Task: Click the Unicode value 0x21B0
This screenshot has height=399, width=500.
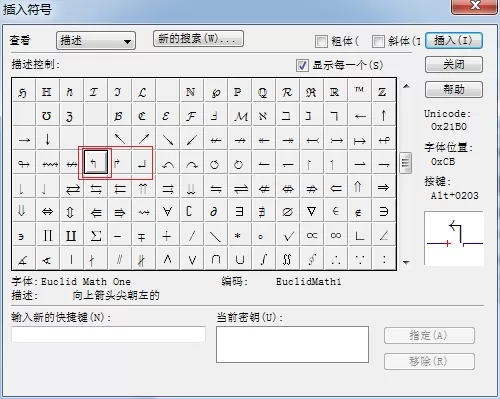Action: click(x=449, y=127)
